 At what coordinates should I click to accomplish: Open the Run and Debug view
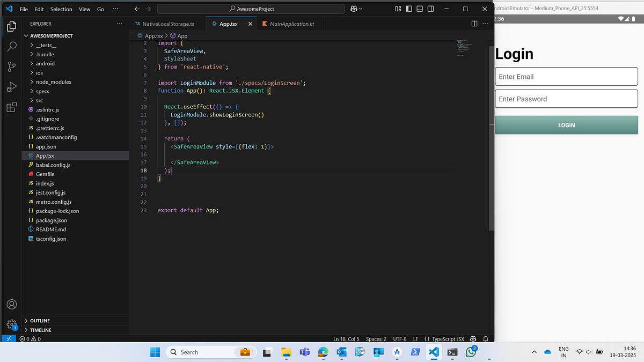11,86
